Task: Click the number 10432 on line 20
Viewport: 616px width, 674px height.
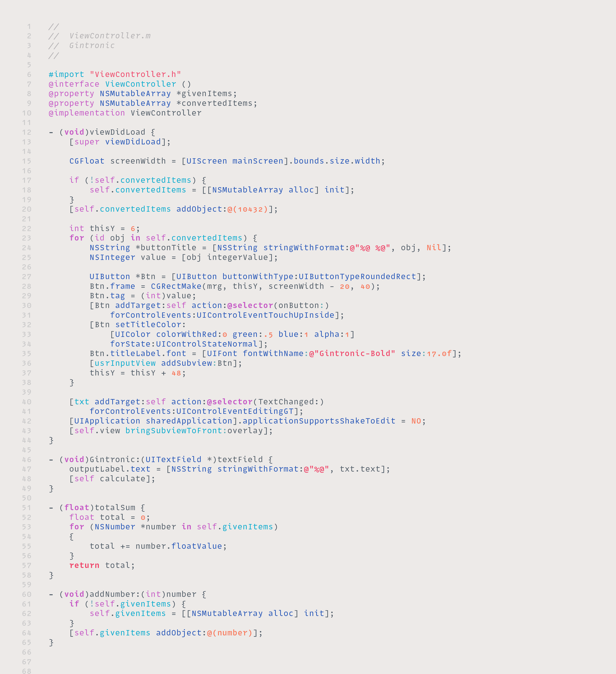Action: pyautogui.click(x=250, y=209)
